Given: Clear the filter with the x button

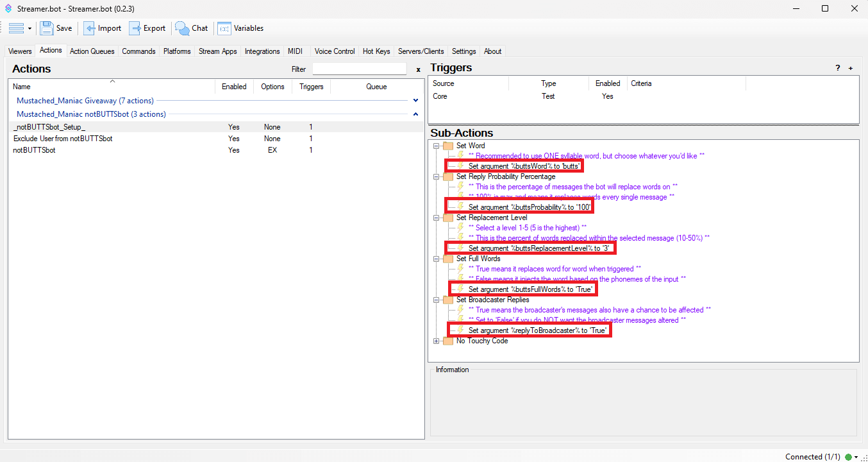Looking at the screenshot, I should click(x=418, y=69).
